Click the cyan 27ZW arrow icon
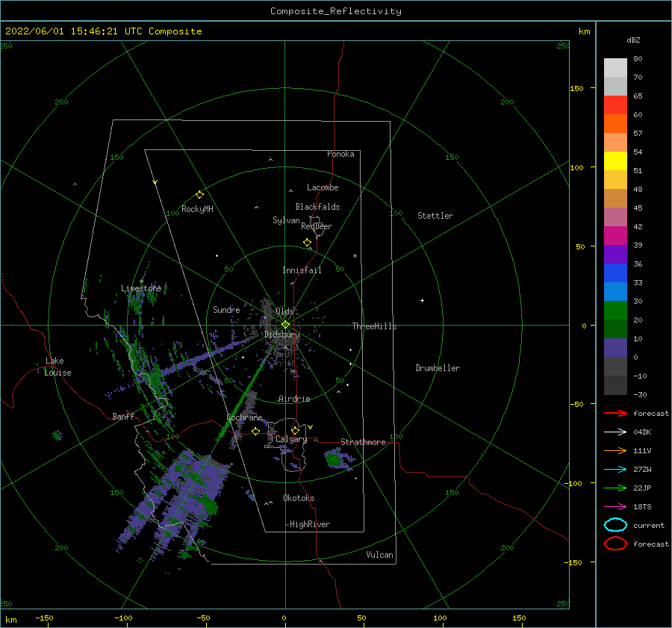This screenshot has height=628, width=672. tap(615, 469)
